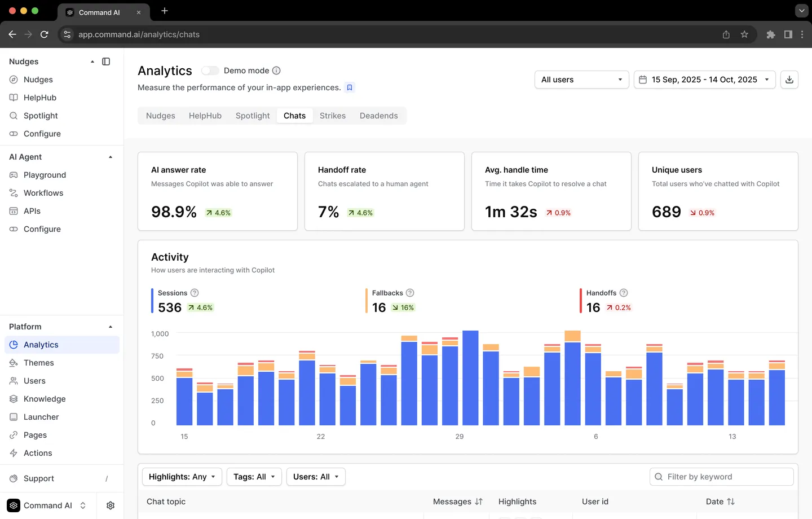Click the browser extensions puzzle icon
Viewport: 812px width, 519px height.
tap(771, 34)
